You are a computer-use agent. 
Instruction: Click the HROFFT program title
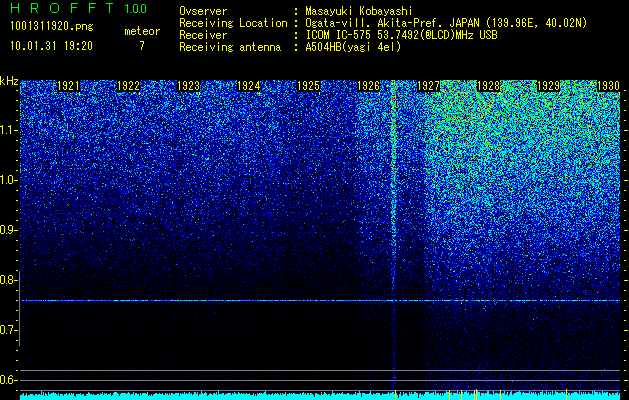[x=62, y=8]
